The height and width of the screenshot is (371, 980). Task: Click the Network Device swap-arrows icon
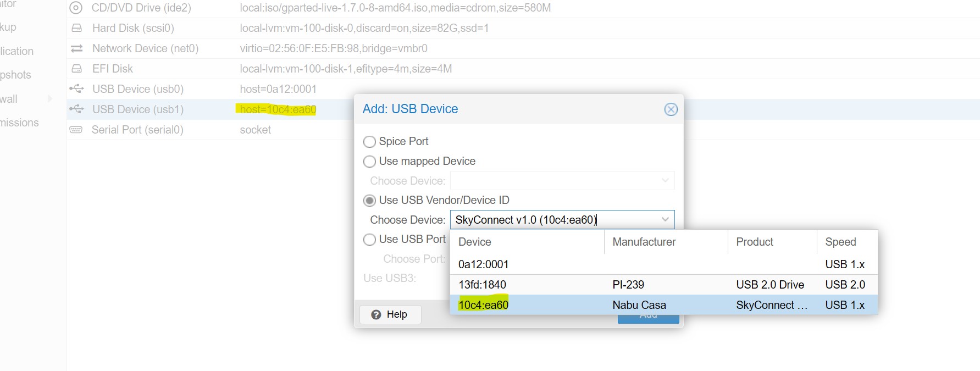(x=77, y=48)
